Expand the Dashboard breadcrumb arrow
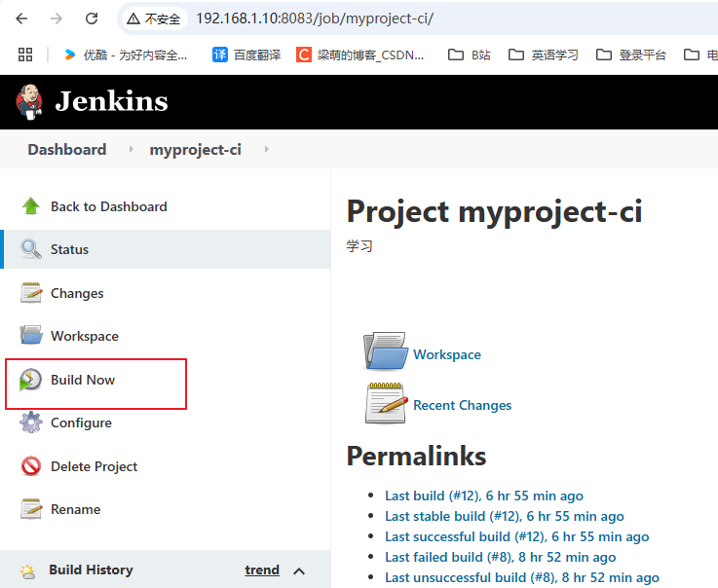718x588 pixels. 131,149
